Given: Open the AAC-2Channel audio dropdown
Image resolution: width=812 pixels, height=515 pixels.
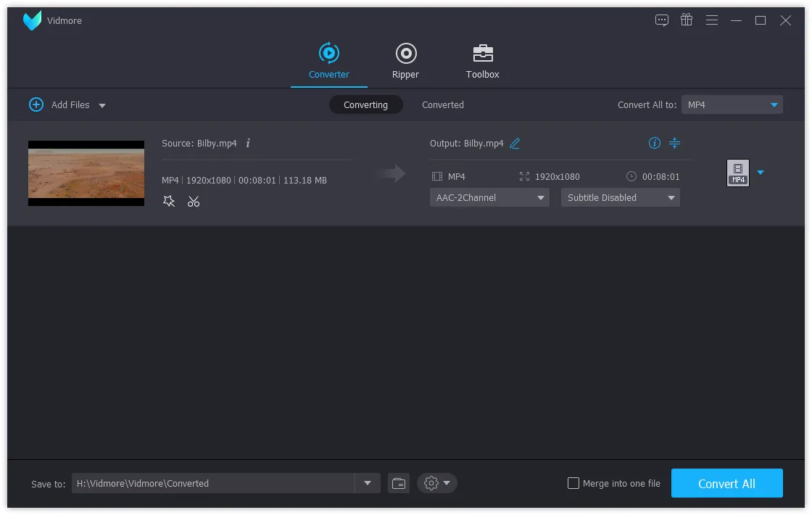Looking at the screenshot, I should pos(489,197).
